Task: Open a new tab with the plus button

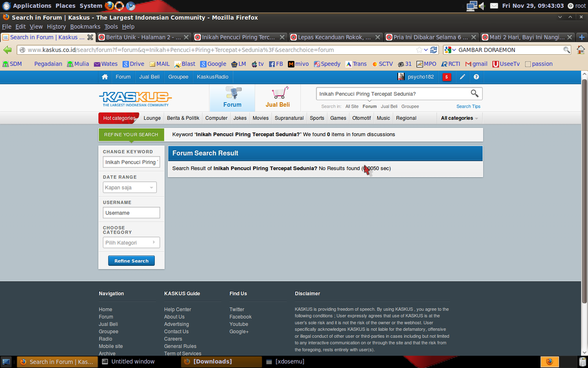Action: [582, 37]
